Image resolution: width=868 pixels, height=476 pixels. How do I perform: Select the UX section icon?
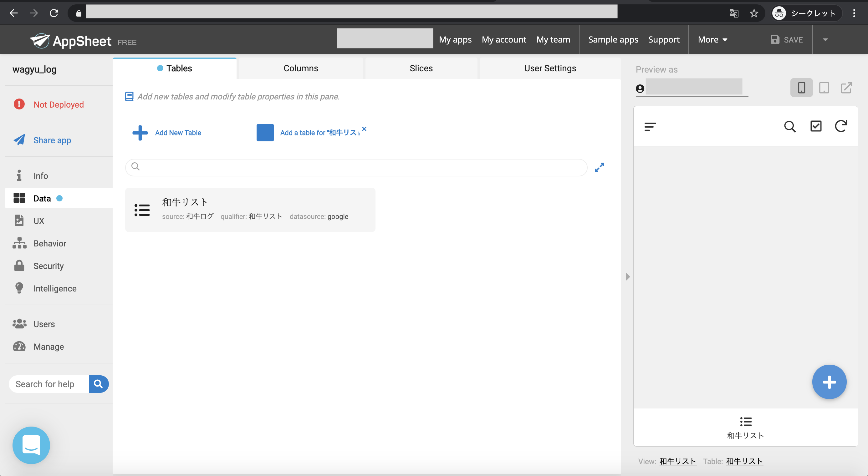pyautogui.click(x=19, y=221)
